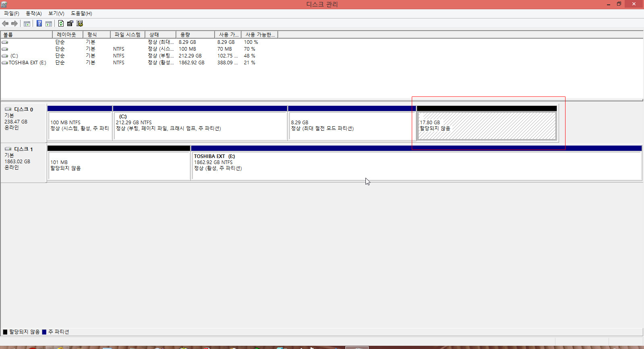Image resolution: width=644 pixels, height=349 pixels.
Task: Click the 212.29 GB capacity cell
Action: pos(190,56)
